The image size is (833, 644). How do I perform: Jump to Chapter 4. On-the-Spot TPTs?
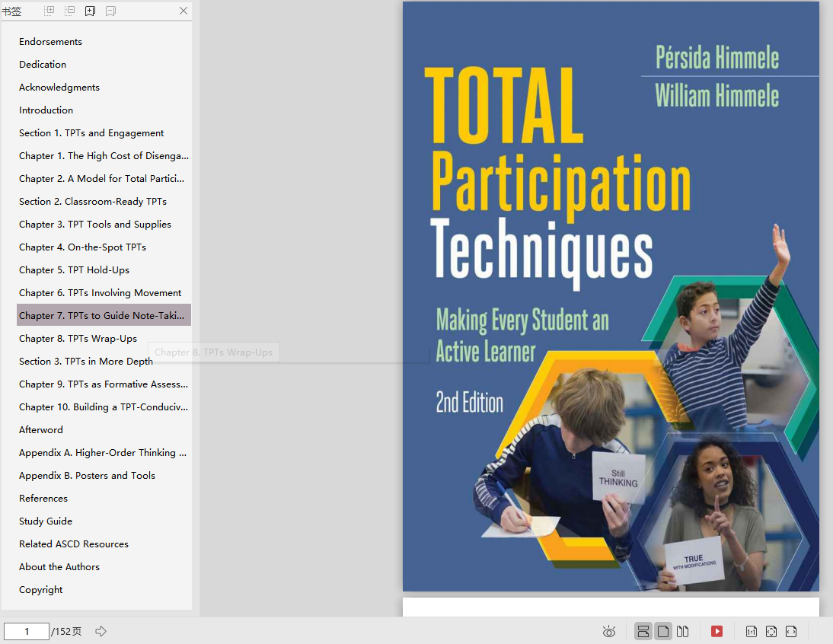point(82,247)
